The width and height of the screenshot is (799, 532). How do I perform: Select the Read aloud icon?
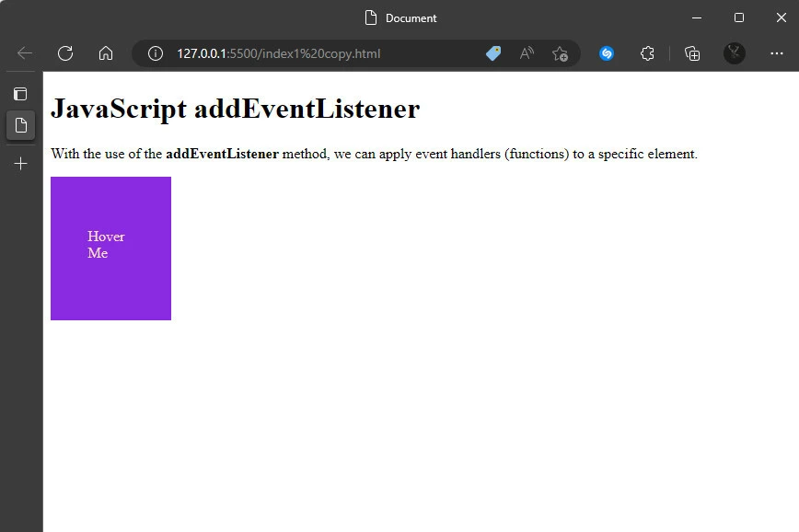[527, 53]
